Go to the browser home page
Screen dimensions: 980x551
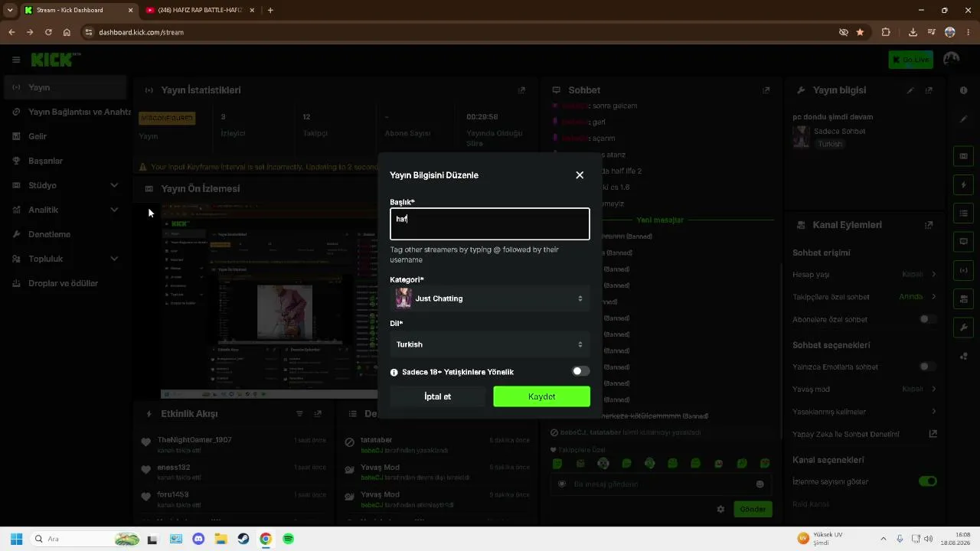coord(67,32)
